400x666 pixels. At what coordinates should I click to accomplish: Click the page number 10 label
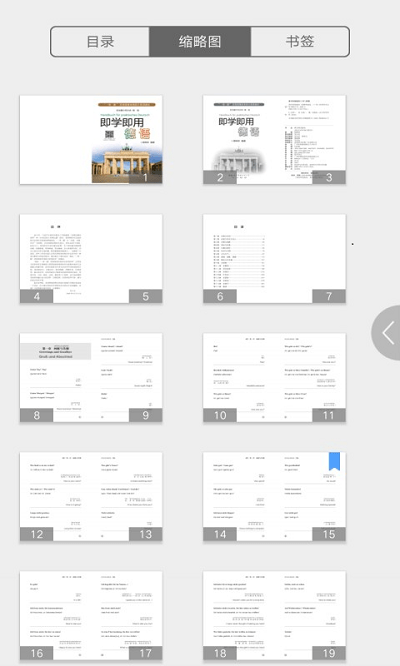[220, 415]
